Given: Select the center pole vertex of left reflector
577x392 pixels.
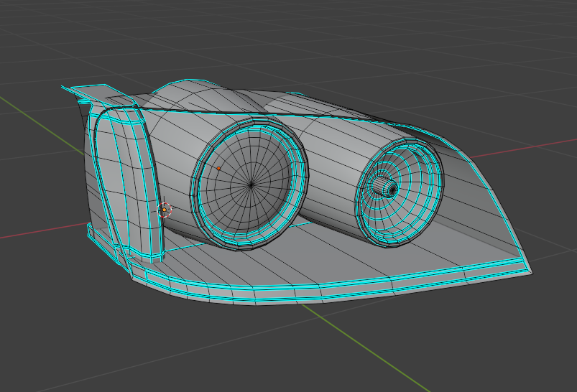Looking at the screenshot, I should click(251, 185).
